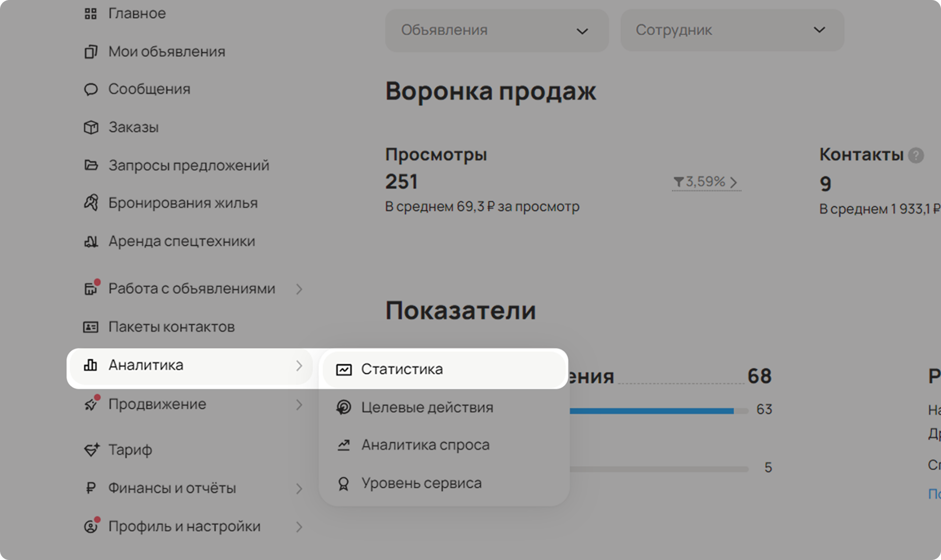The width and height of the screenshot is (941, 560).
Task: Expand the Продвижение submenu chevron
Action: coord(299,405)
